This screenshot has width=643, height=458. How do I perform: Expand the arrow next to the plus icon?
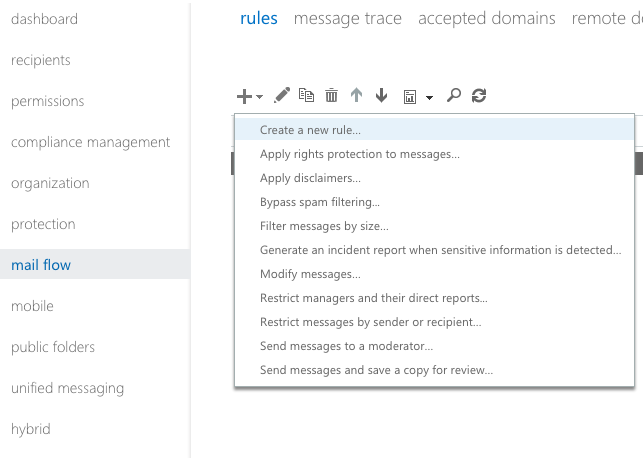pyautogui.click(x=260, y=97)
